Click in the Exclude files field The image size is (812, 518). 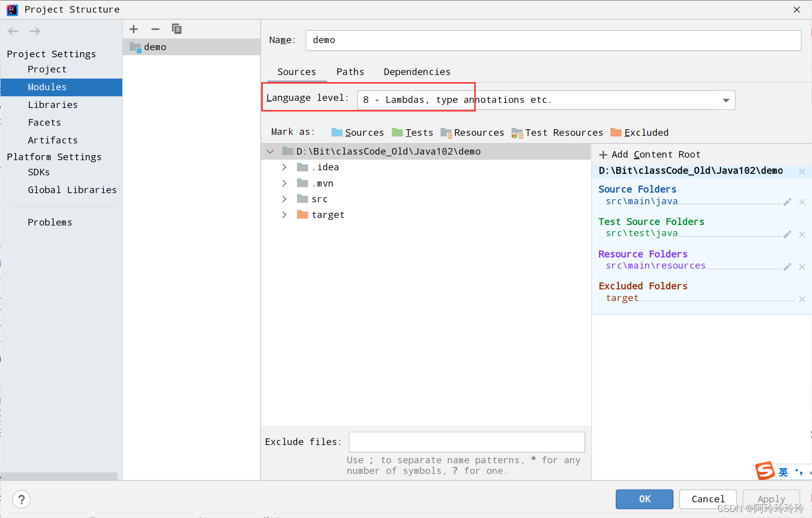pos(467,442)
